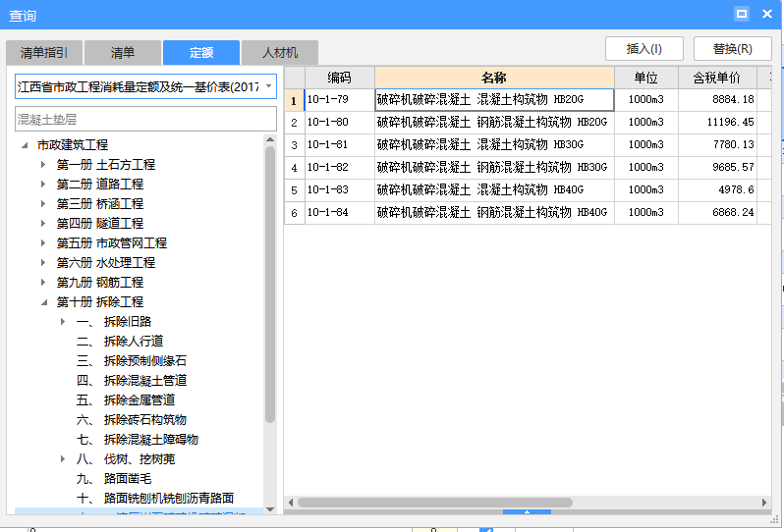This screenshot has height=532, width=784.
Task: Close the 查询 dialog
Action: tap(767, 14)
